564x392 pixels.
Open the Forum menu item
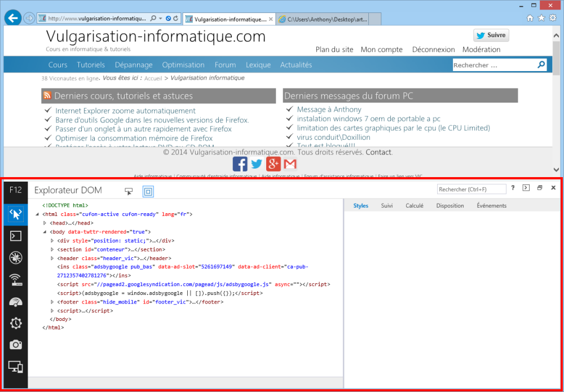[x=225, y=65]
